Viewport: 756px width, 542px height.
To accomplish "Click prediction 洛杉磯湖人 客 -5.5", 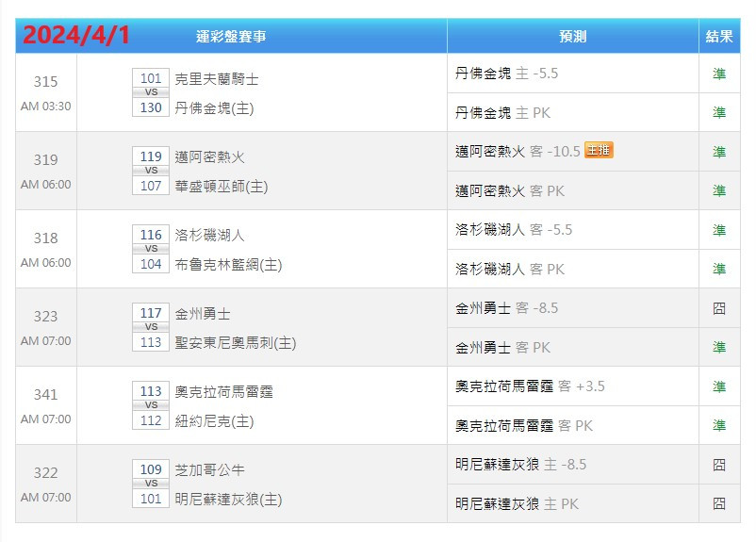I will 514,230.
